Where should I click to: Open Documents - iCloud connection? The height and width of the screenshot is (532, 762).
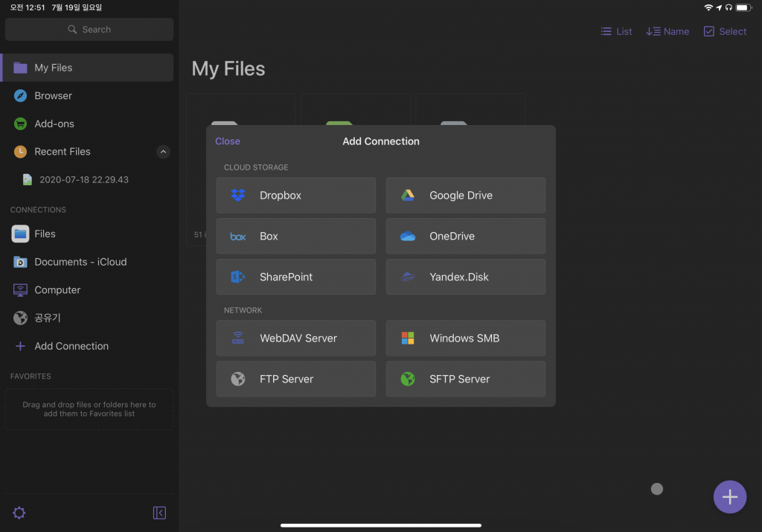(88, 262)
